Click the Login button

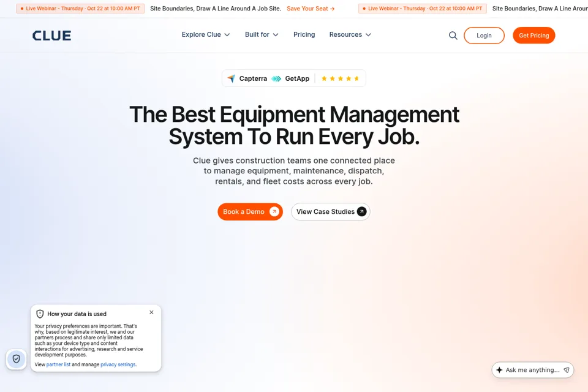(x=484, y=36)
